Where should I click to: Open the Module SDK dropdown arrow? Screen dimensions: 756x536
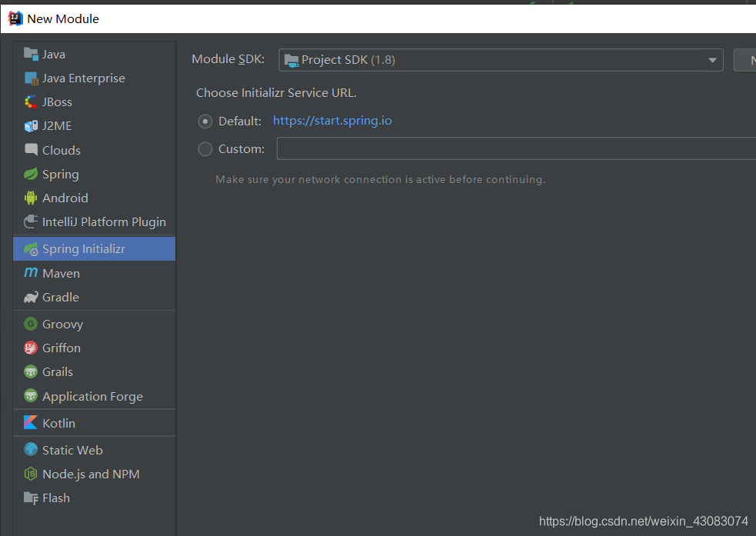712,60
